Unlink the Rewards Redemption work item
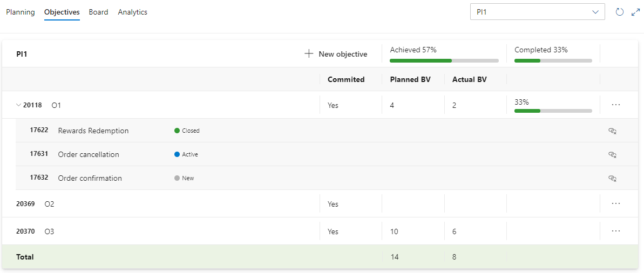The height and width of the screenshot is (273, 644). [612, 131]
